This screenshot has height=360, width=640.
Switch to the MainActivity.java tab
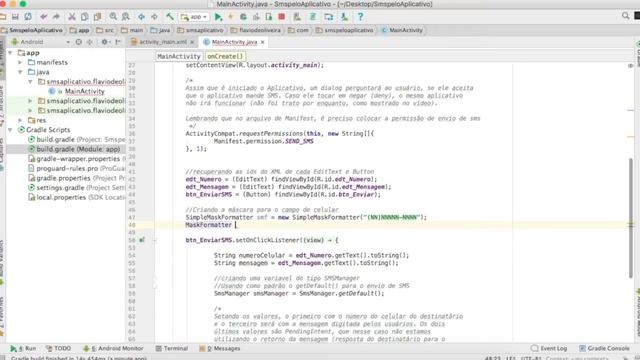234,42
